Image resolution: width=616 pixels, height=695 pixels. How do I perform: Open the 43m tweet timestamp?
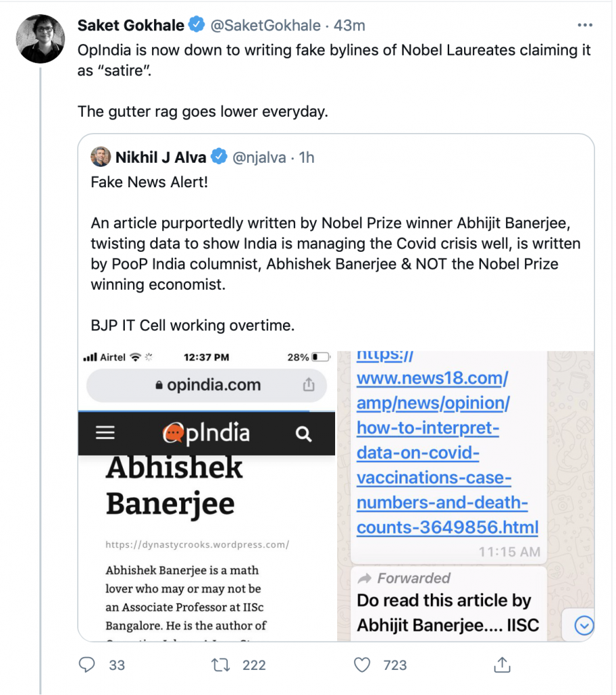click(351, 26)
